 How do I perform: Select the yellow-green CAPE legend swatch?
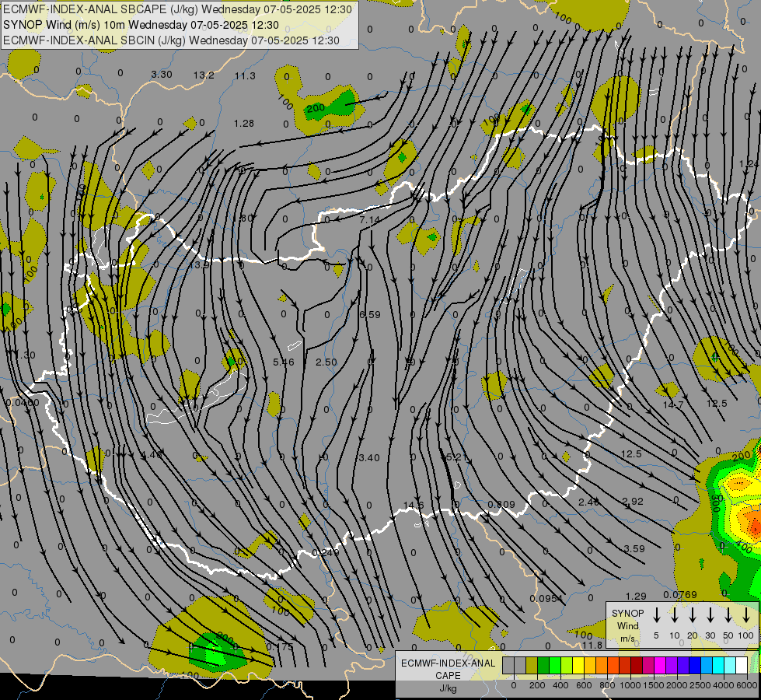point(567,665)
